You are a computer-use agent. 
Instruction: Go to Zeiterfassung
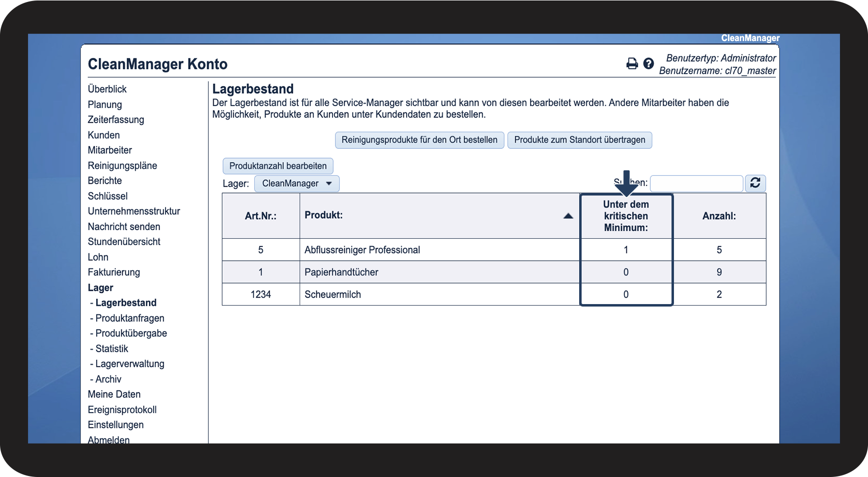pyautogui.click(x=116, y=120)
